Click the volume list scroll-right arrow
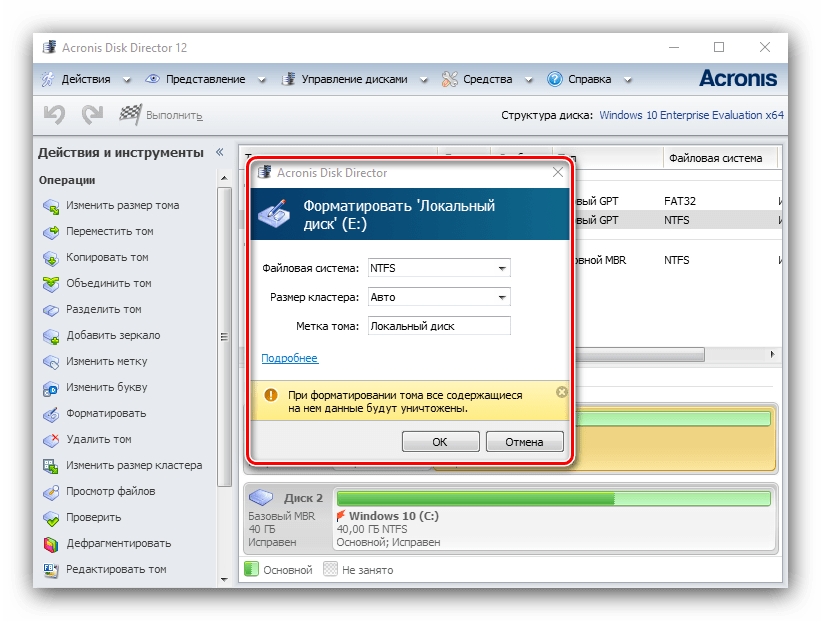The image size is (821, 621). click(x=772, y=354)
